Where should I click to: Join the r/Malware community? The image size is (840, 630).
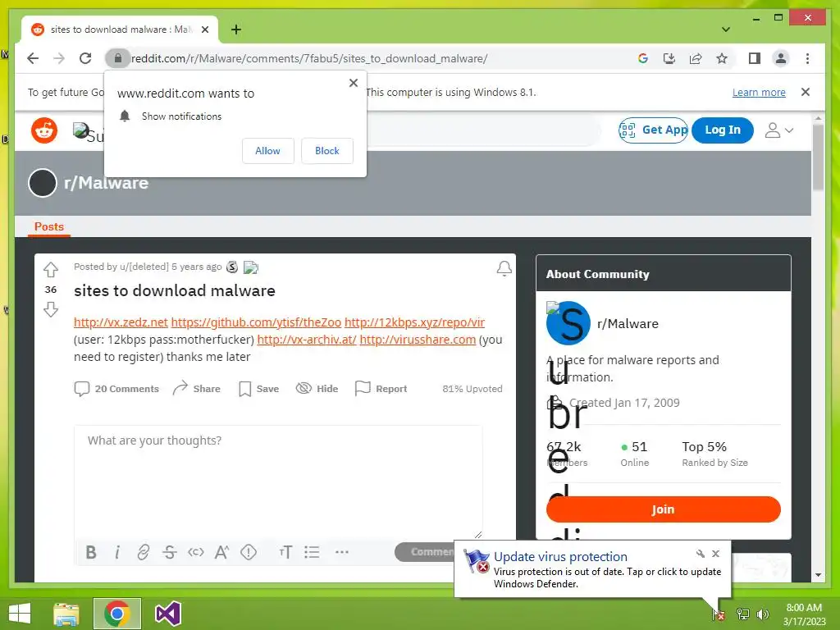[x=663, y=509]
